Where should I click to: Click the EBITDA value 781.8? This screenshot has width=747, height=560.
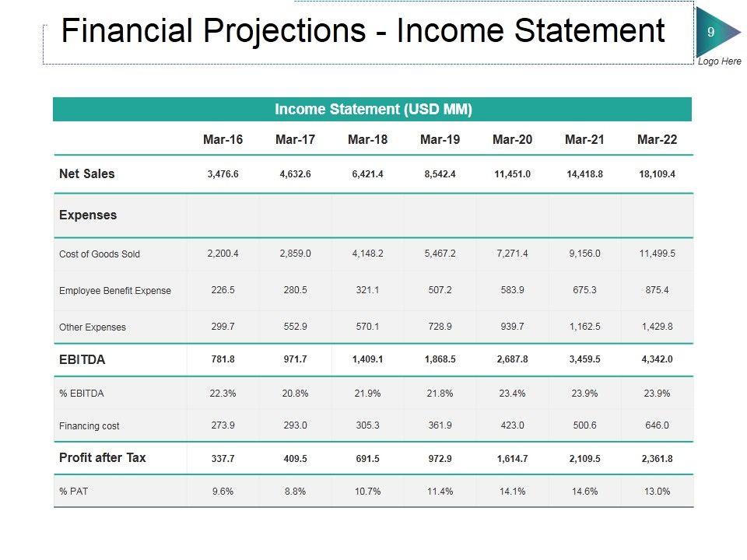tap(223, 360)
